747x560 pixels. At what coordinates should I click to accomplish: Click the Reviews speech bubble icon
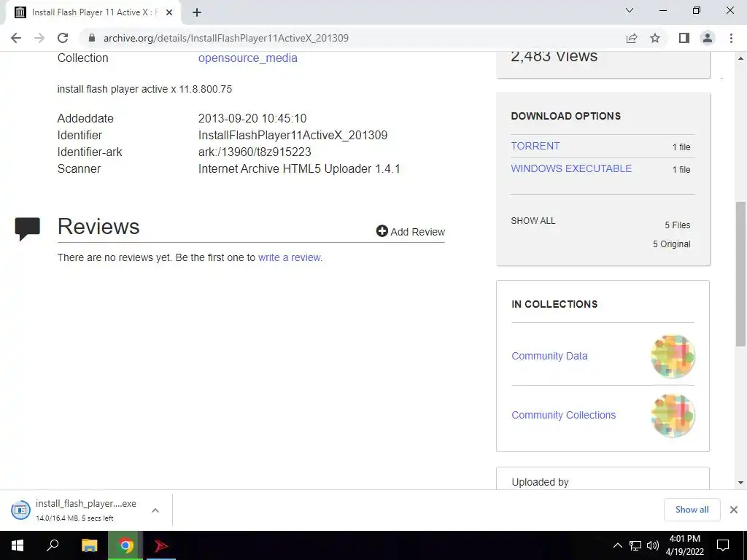click(x=28, y=229)
